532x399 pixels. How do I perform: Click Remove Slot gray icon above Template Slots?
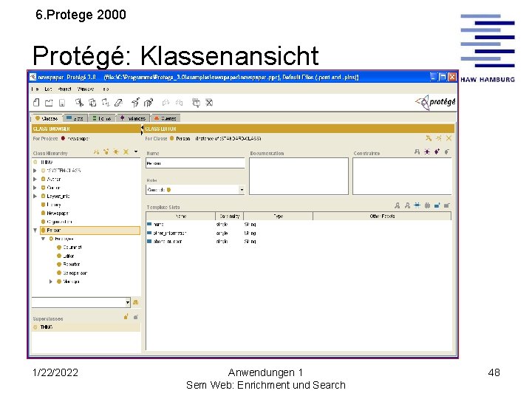click(x=447, y=205)
